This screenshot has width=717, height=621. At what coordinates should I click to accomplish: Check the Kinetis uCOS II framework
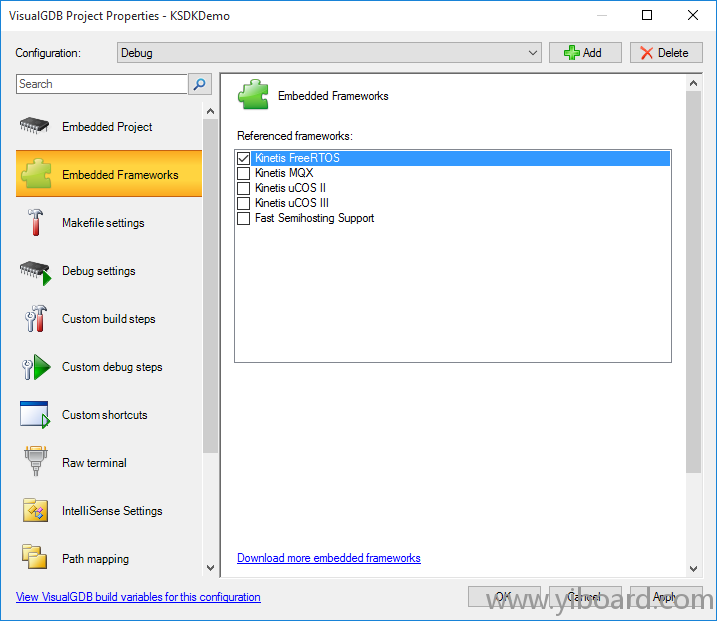coord(243,188)
